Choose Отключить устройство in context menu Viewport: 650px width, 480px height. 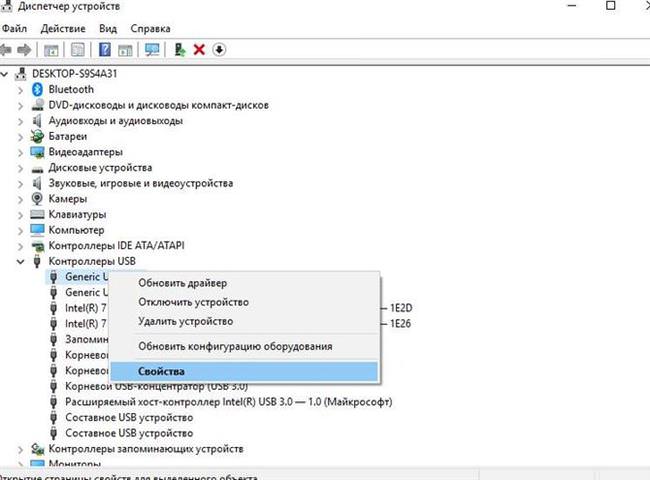[245, 302]
